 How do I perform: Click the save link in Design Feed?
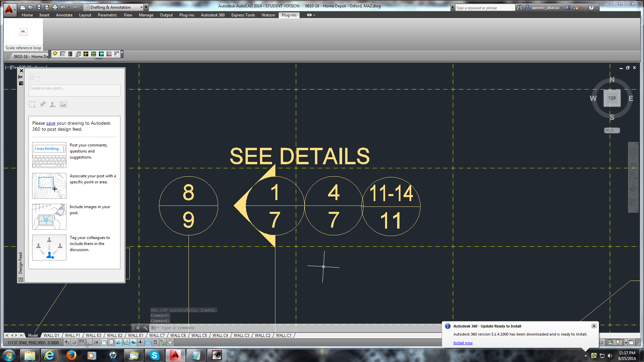(51, 123)
